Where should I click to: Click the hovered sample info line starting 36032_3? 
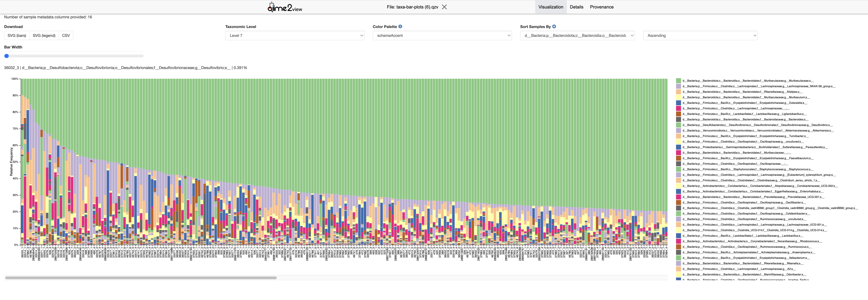(x=125, y=68)
